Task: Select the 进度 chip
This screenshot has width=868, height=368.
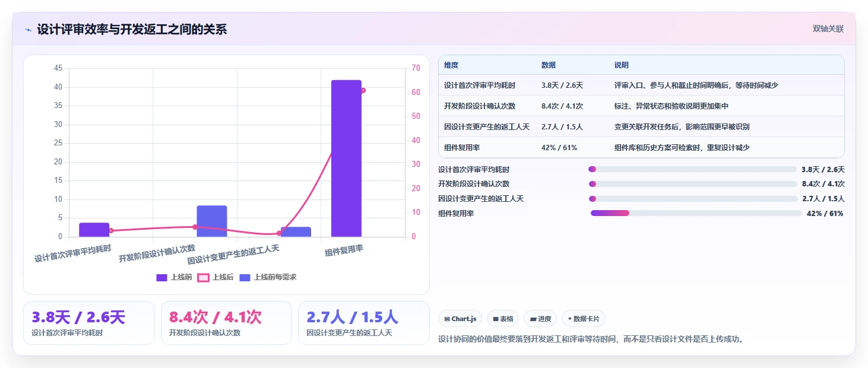Action: click(540, 319)
